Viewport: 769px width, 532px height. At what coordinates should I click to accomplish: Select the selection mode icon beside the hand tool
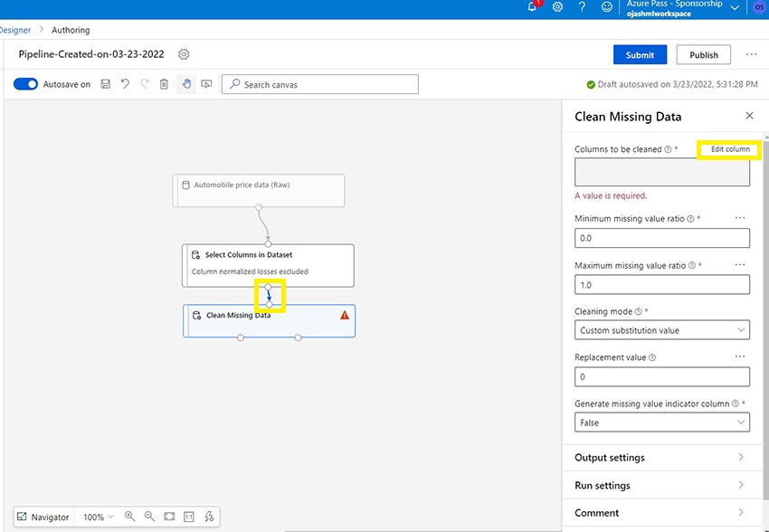pos(206,84)
